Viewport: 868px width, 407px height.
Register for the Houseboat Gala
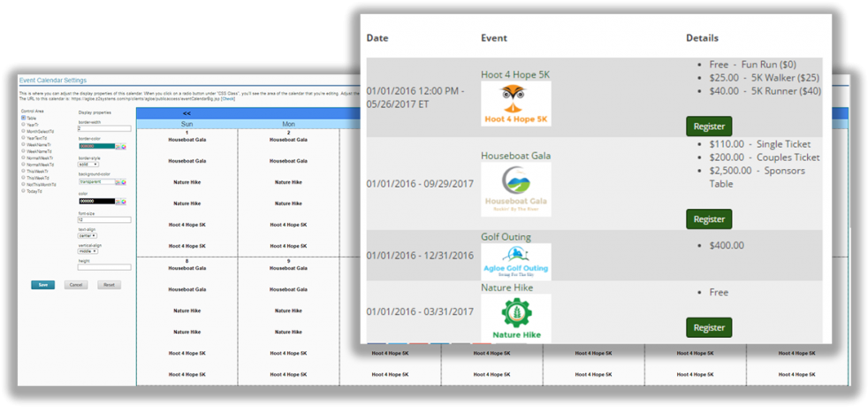pyautogui.click(x=709, y=219)
